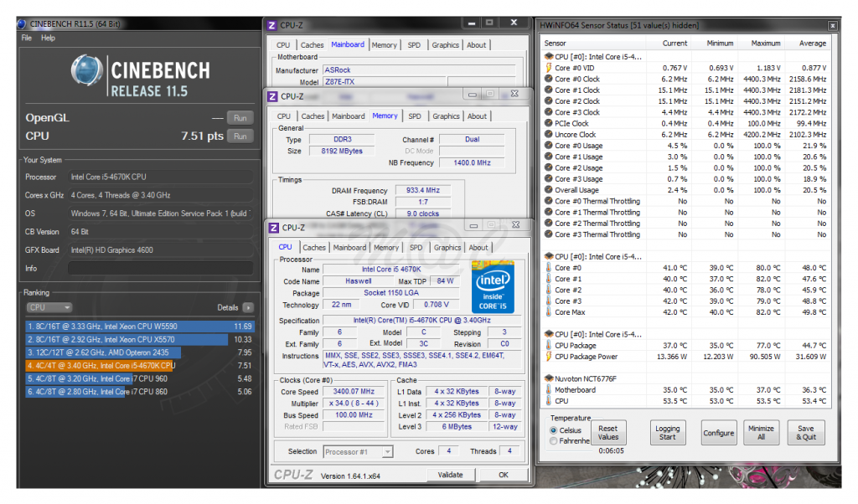
Task: Click the thermometer icon next to Core Max
Action: [x=548, y=312]
